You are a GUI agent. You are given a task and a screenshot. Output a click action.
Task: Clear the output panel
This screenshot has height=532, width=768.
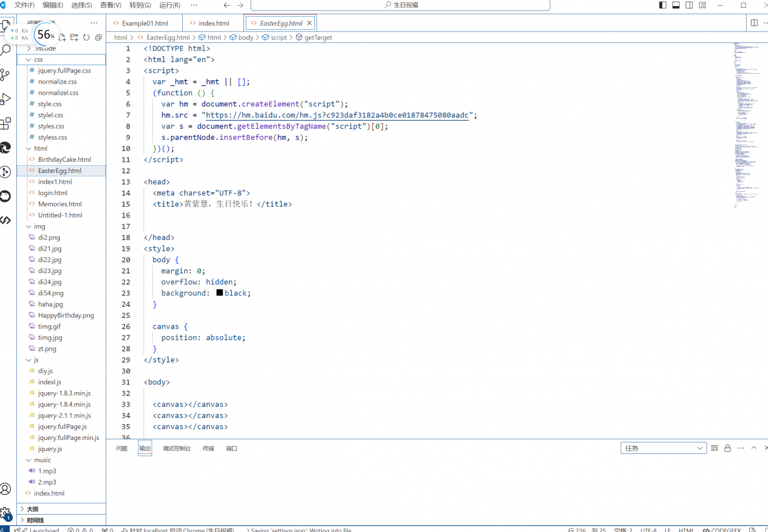[x=715, y=448]
